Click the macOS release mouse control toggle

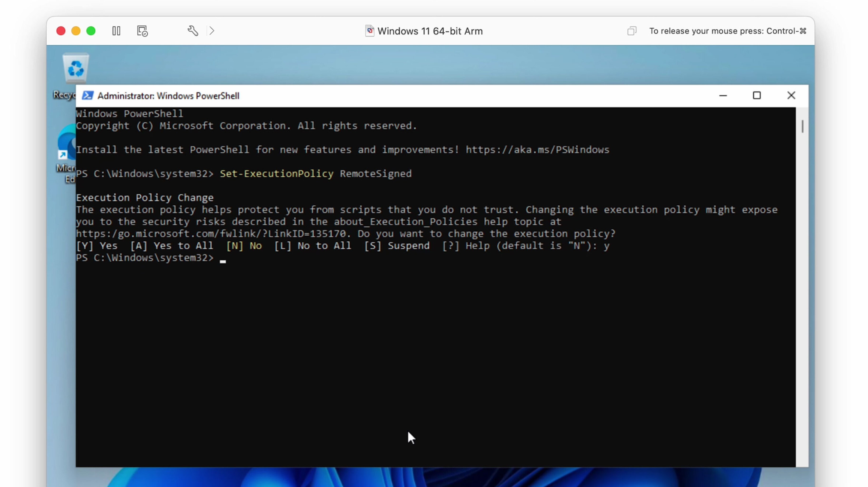click(x=631, y=30)
